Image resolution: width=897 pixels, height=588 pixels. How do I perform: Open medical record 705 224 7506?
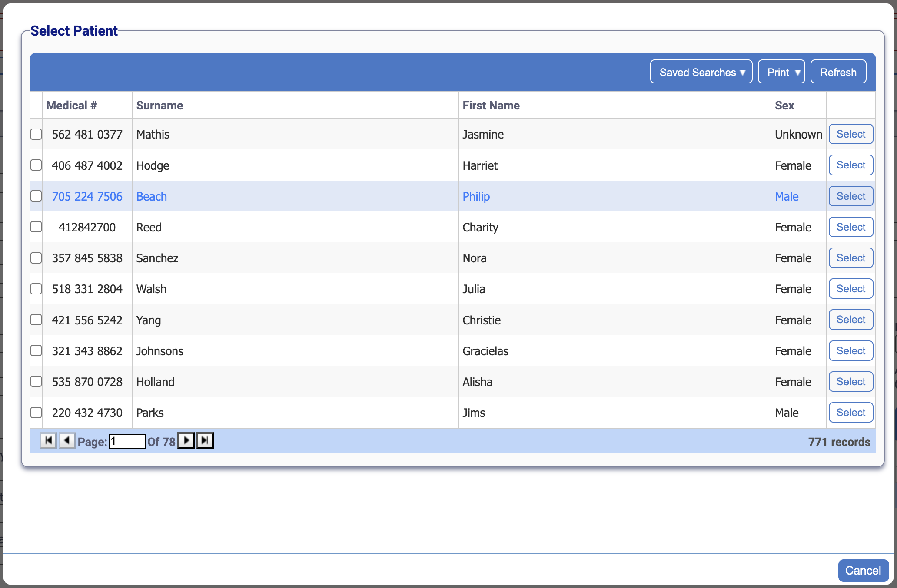click(87, 196)
